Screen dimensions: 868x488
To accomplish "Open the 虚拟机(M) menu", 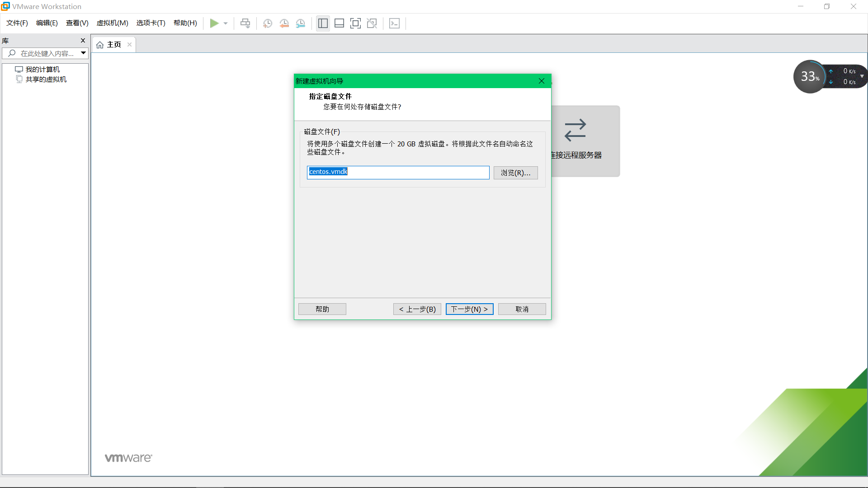I will [x=113, y=23].
